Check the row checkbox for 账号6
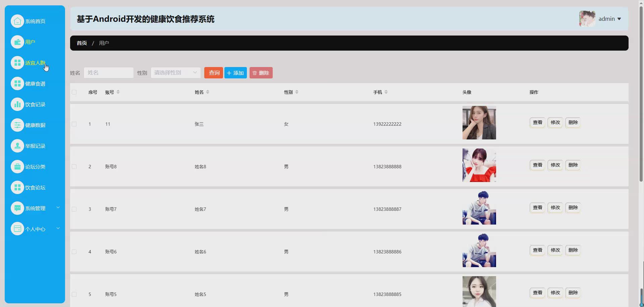The height and width of the screenshot is (307, 644). click(x=74, y=252)
